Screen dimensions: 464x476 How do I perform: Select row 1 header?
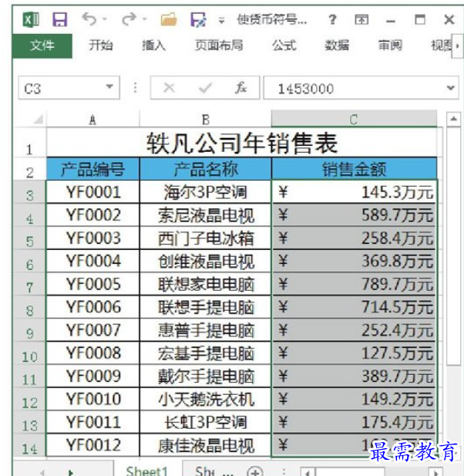tap(29, 143)
